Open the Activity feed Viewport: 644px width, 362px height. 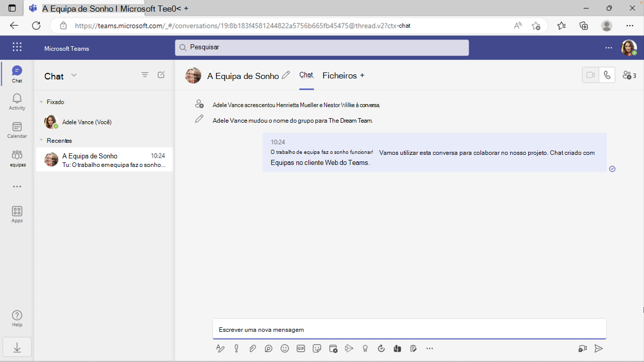coord(17,102)
